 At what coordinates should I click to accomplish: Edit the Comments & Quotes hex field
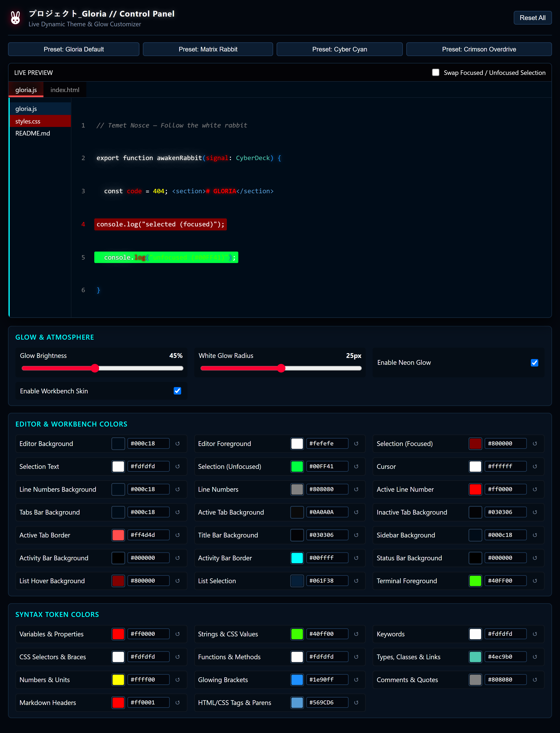506,680
